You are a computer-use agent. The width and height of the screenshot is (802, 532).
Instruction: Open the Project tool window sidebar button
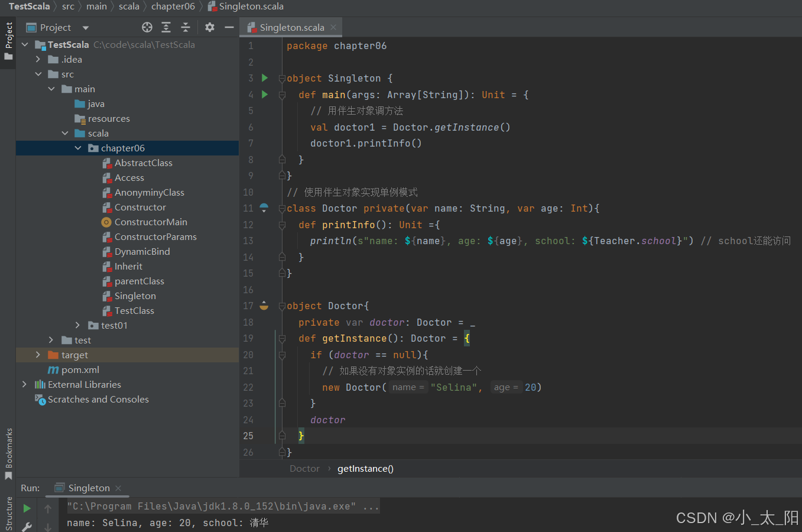click(8, 41)
